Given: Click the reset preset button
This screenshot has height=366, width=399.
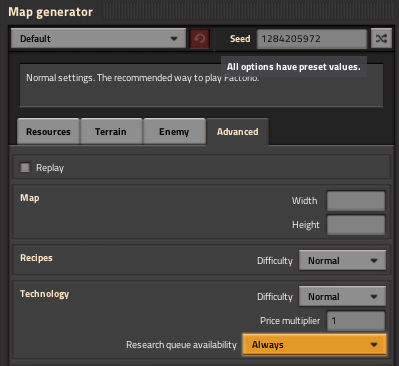Looking at the screenshot, I should [x=199, y=39].
